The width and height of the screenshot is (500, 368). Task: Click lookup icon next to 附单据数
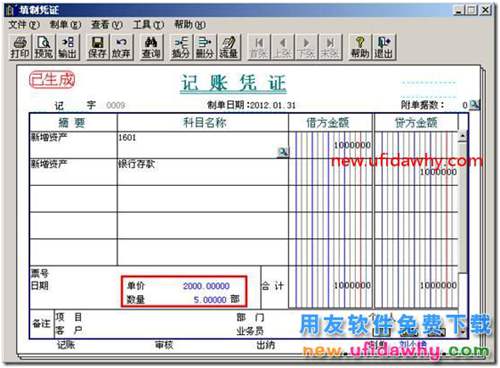475,105
